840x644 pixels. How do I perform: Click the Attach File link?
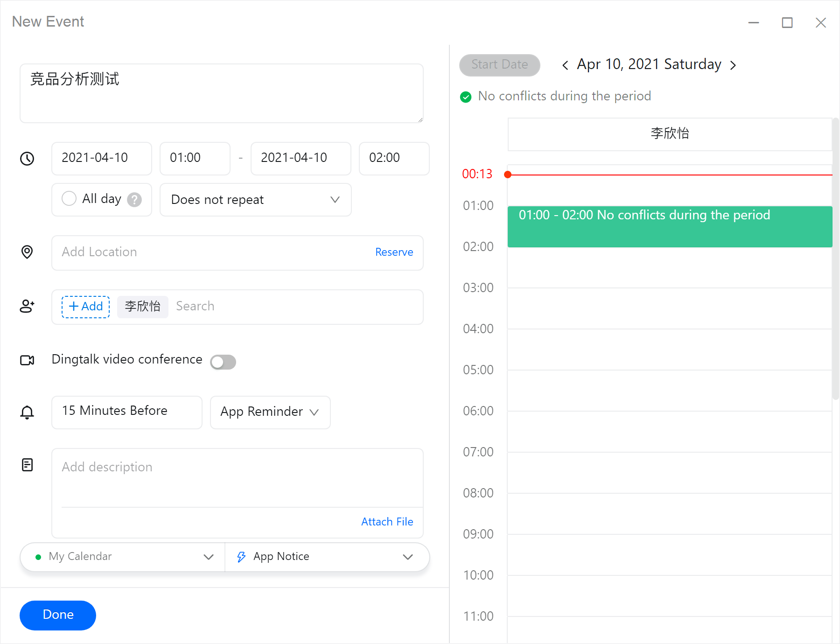(387, 521)
